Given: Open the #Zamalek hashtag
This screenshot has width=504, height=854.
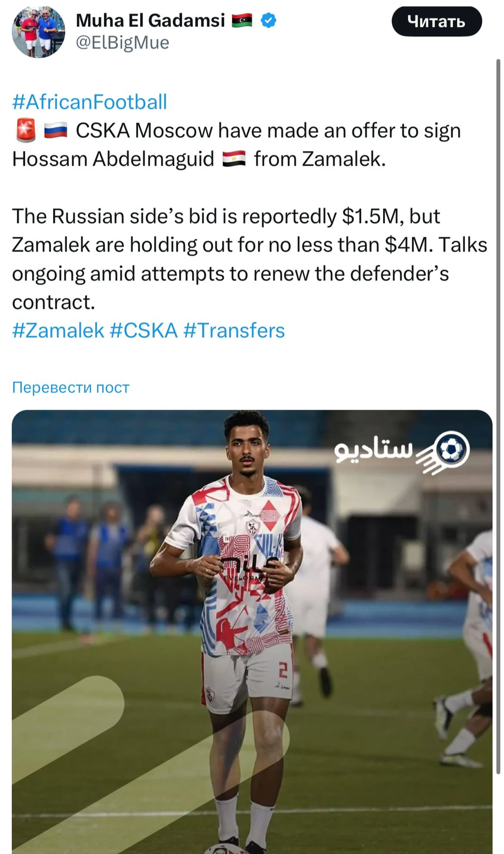Looking at the screenshot, I should point(58,330).
